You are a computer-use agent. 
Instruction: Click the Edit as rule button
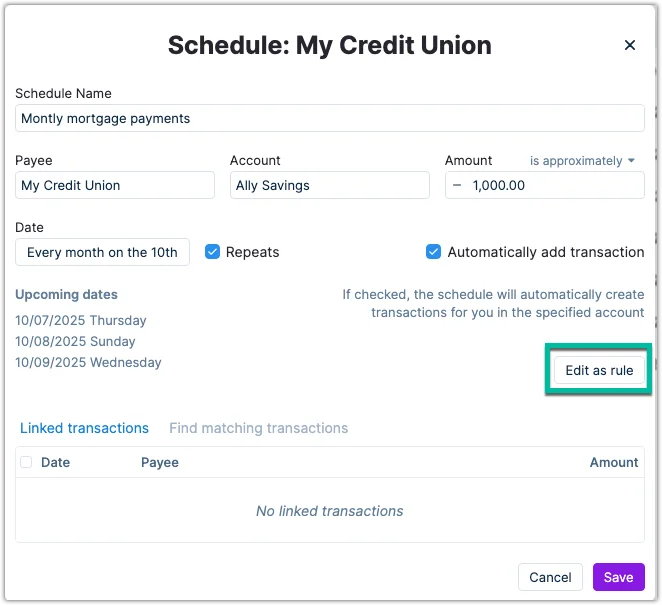[x=599, y=370]
